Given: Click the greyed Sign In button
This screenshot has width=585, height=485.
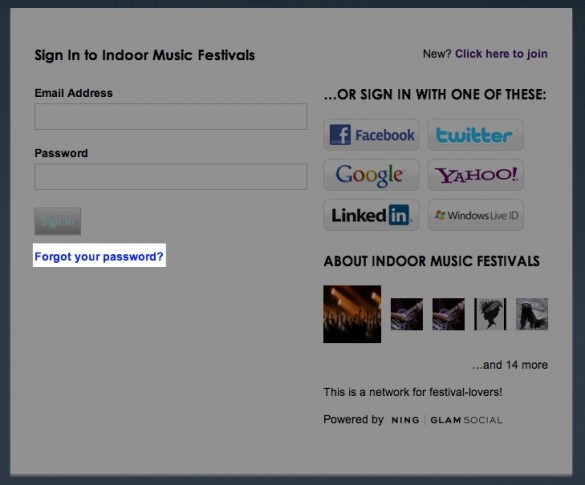Looking at the screenshot, I should (57, 221).
